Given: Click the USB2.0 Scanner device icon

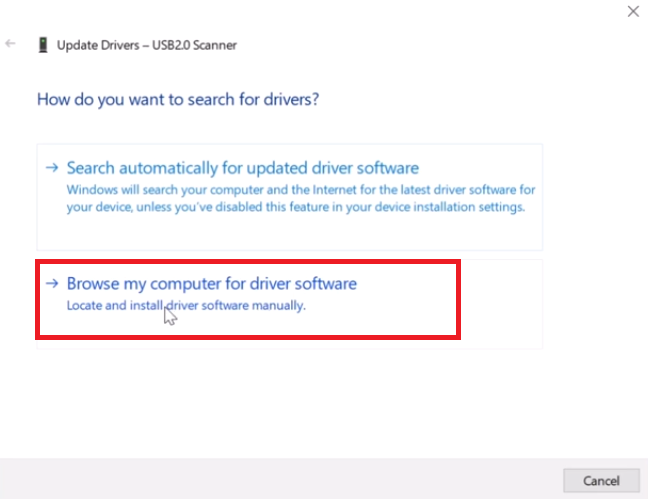Looking at the screenshot, I should [42, 45].
